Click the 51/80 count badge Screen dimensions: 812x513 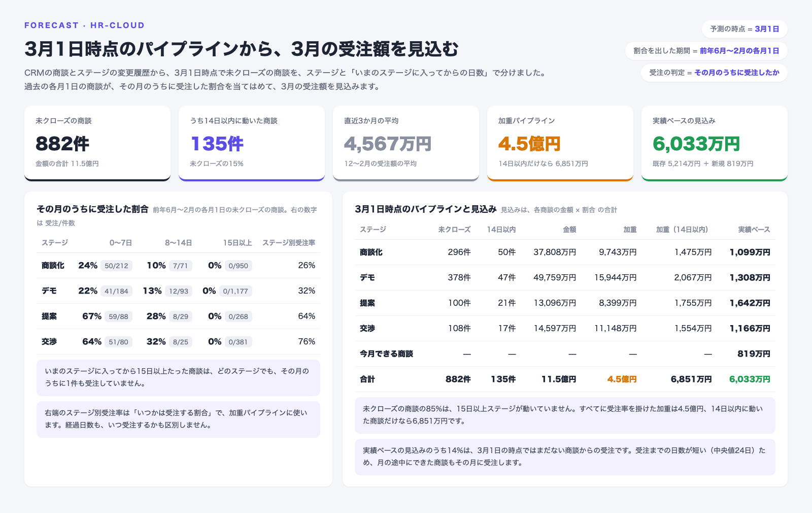(x=118, y=342)
